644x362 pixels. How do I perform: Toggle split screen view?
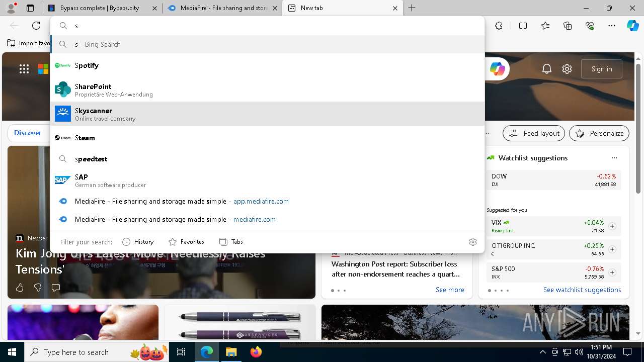point(523,26)
